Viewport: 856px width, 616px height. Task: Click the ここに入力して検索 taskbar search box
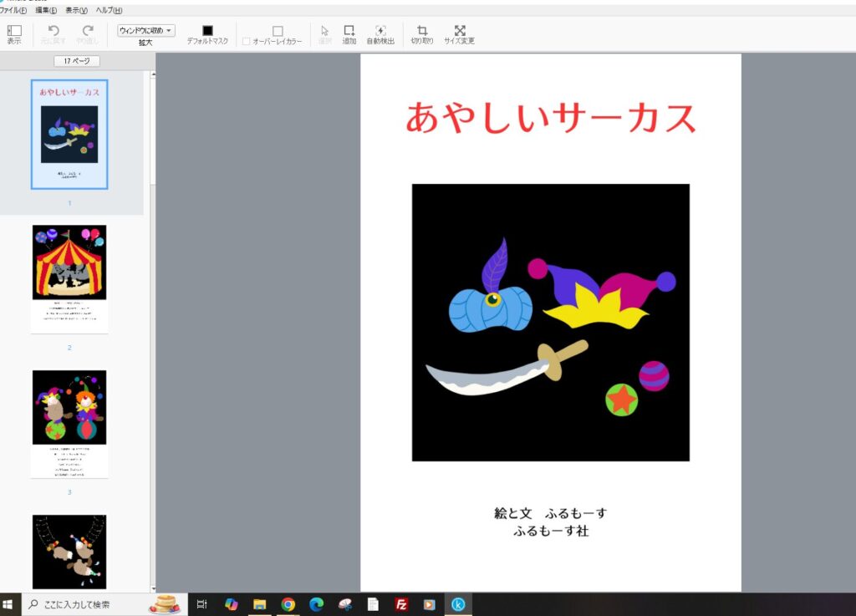(104, 604)
